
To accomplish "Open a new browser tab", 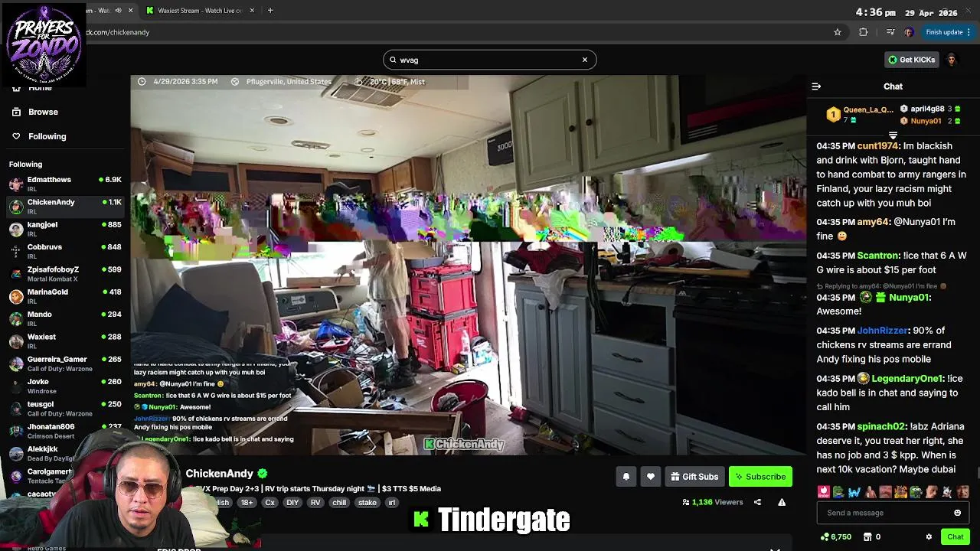I will tap(270, 11).
